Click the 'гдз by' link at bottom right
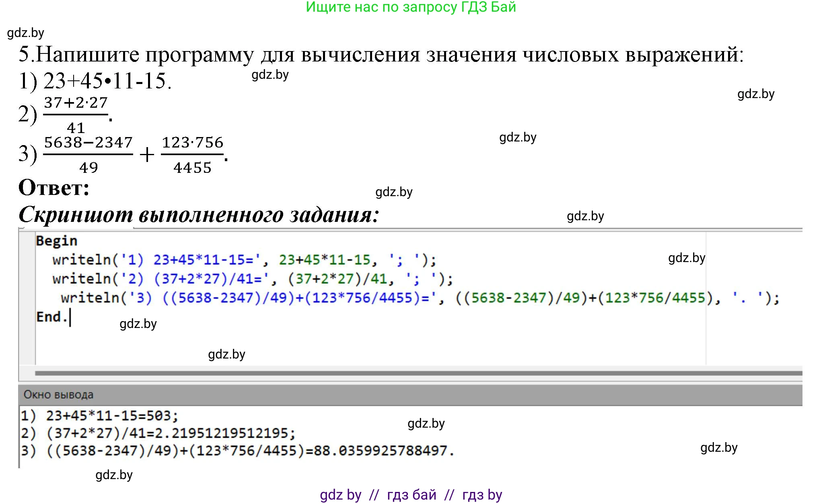Viewport: 823px width, 504px height. (x=479, y=495)
